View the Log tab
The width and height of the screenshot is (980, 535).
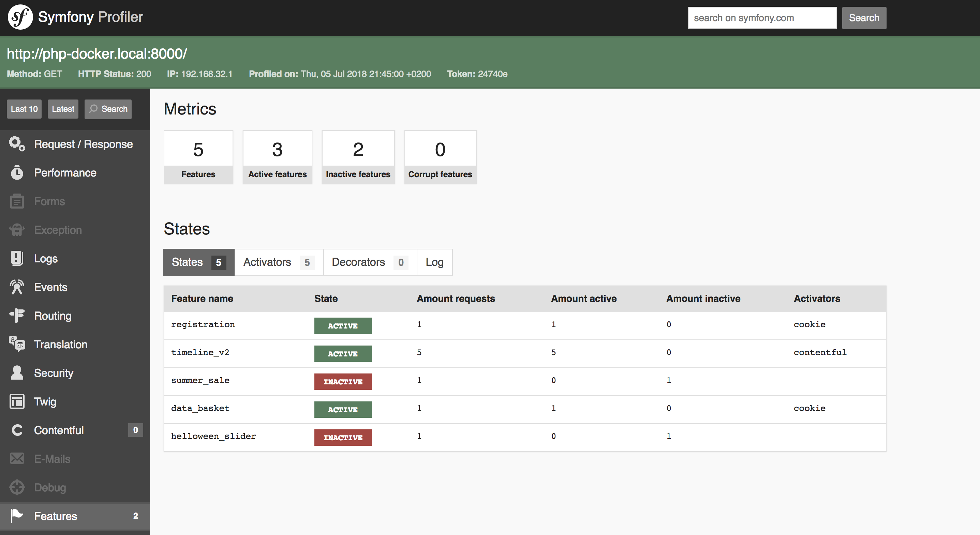434,262
